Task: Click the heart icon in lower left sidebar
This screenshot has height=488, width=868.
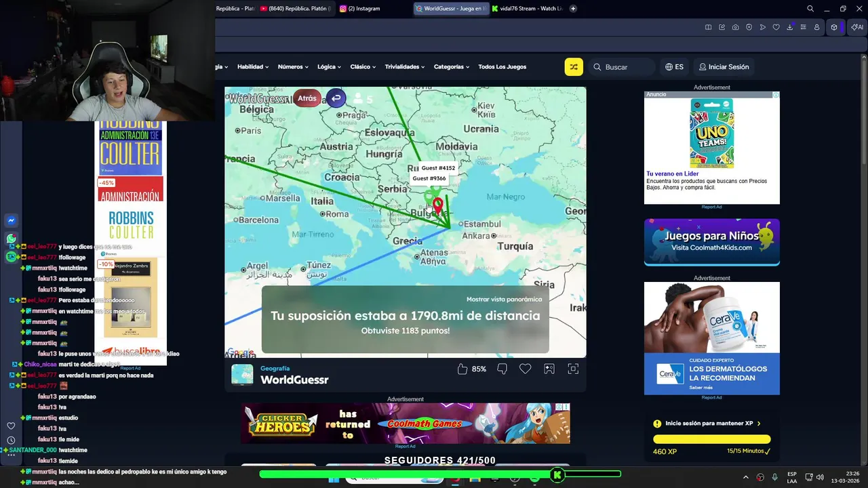Action: point(11,426)
